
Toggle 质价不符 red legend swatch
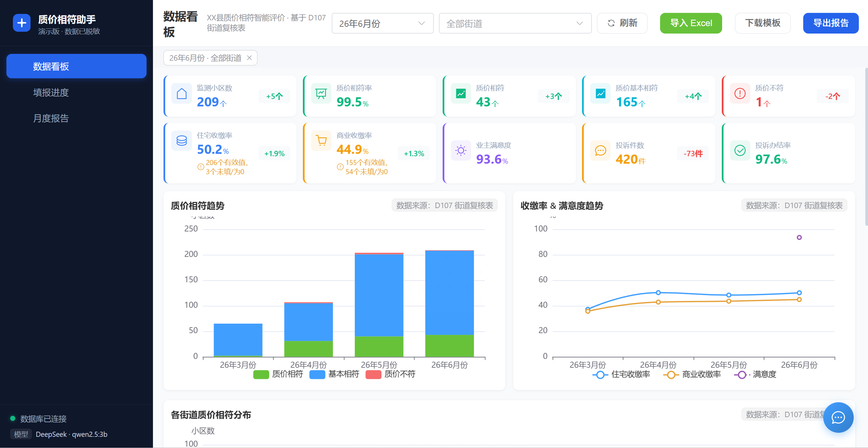pyautogui.click(x=373, y=374)
